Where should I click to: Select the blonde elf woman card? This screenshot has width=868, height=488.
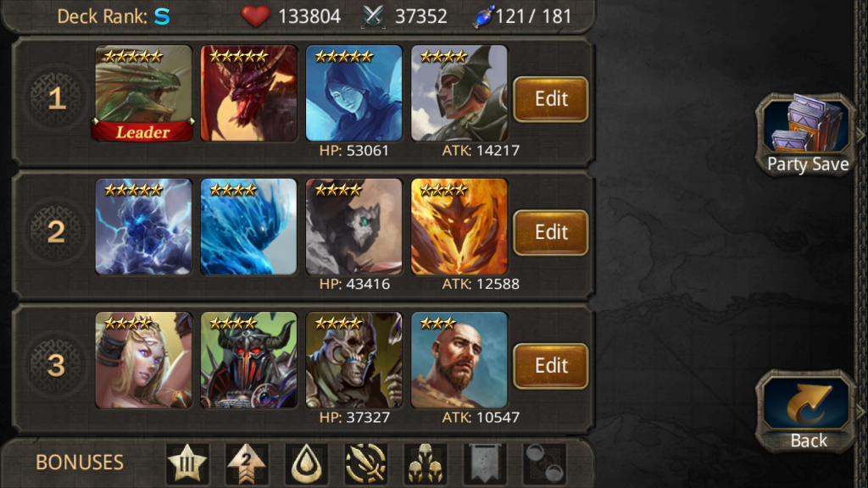[x=143, y=359]
